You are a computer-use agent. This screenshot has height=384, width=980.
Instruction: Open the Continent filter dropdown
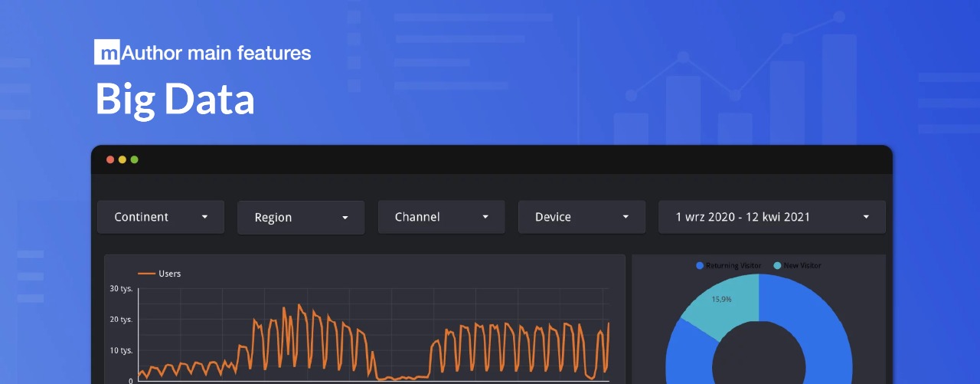161,217
